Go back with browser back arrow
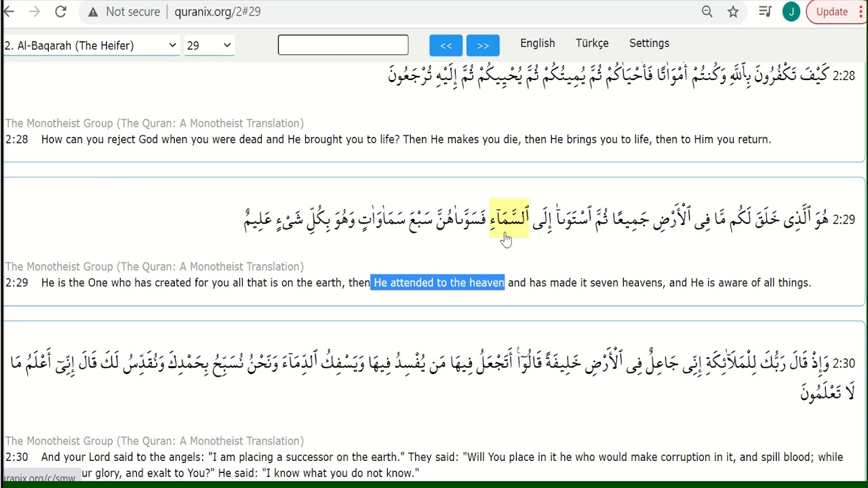This screenshot has width=868, height=488. [x=9, y=12]
